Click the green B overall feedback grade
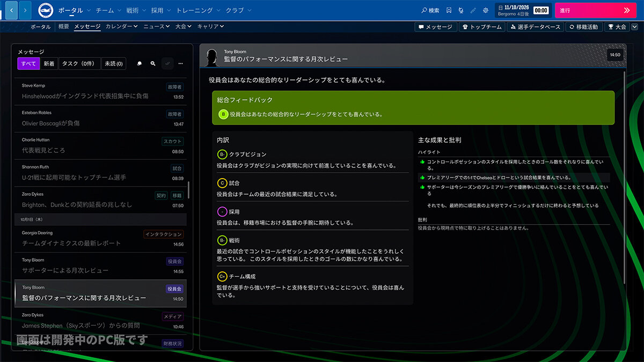This screenshot has width=644, height=362. [x=223, y=114]
